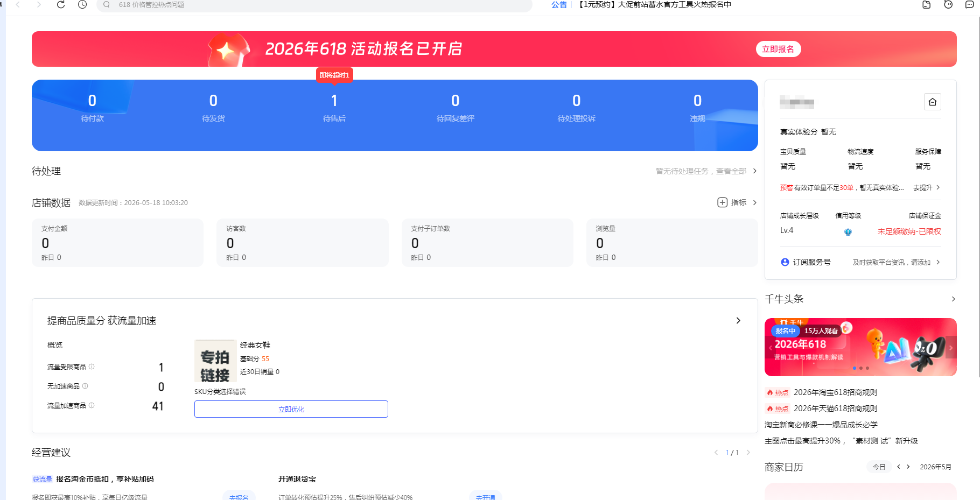
Task: Open 2026年淘宝618招商规则 headline
Action: click(x=835, y=392)
